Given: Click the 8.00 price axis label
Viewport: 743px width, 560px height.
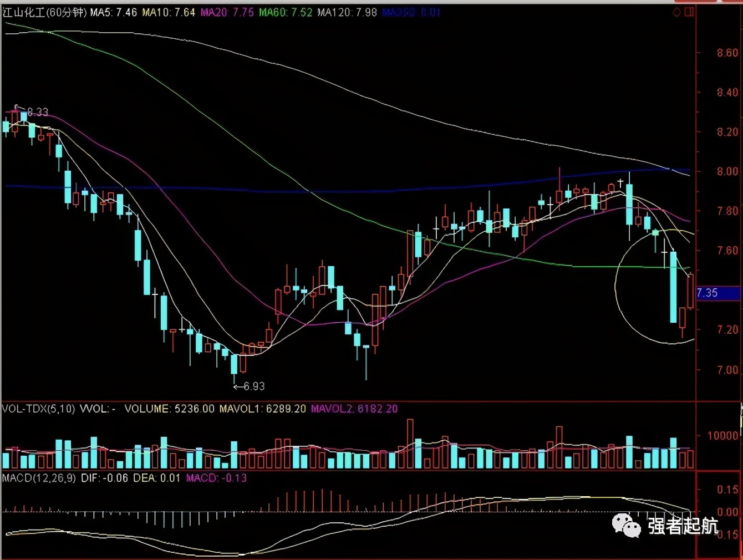Looking at the screenshot, I should pyautogui.click(x=727, y=171).
